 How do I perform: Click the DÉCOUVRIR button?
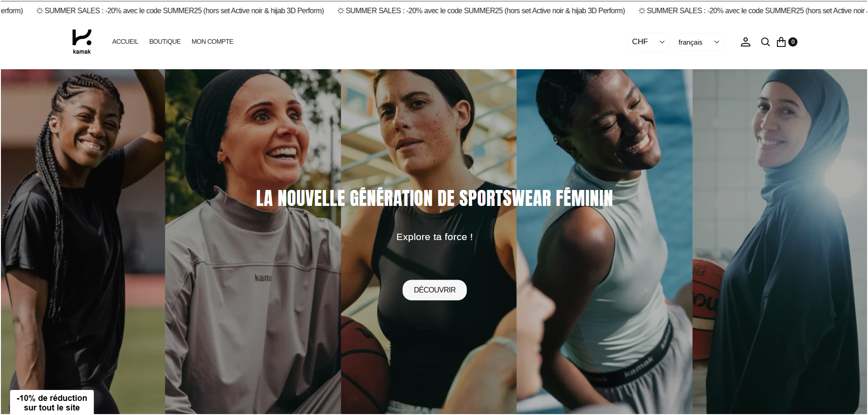[434, 290]
